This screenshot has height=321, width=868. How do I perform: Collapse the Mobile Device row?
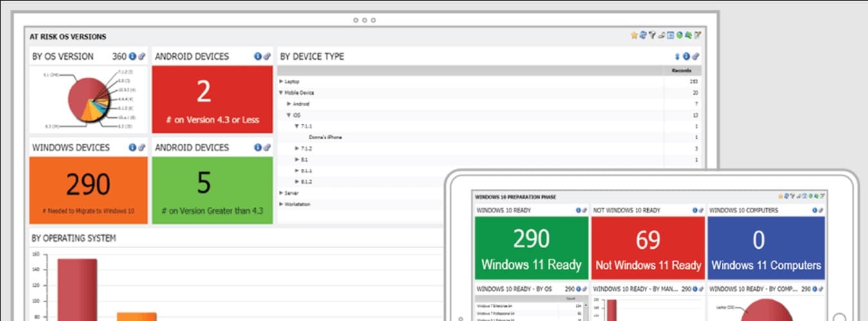pyautogui.click(x=281, y=93)
